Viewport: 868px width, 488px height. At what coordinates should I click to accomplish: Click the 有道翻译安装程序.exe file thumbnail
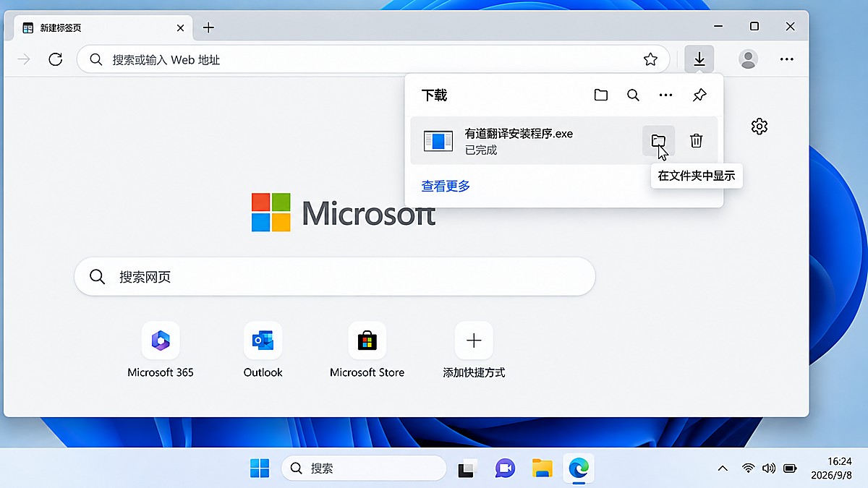tap(438, 141)
